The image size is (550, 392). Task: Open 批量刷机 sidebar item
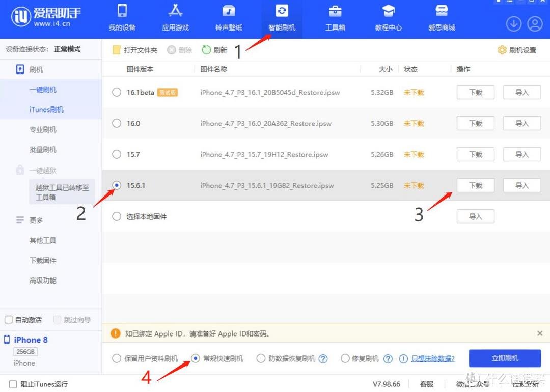[x=43, y=149]
